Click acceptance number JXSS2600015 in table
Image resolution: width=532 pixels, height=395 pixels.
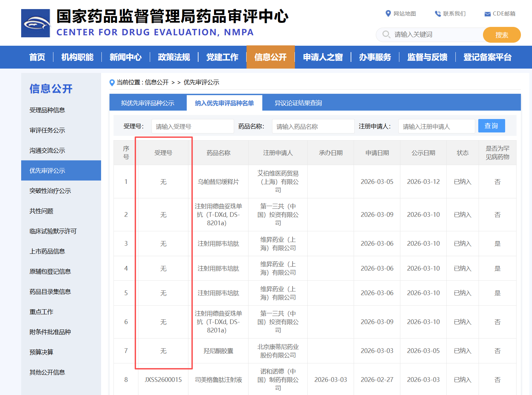[163, 380]
